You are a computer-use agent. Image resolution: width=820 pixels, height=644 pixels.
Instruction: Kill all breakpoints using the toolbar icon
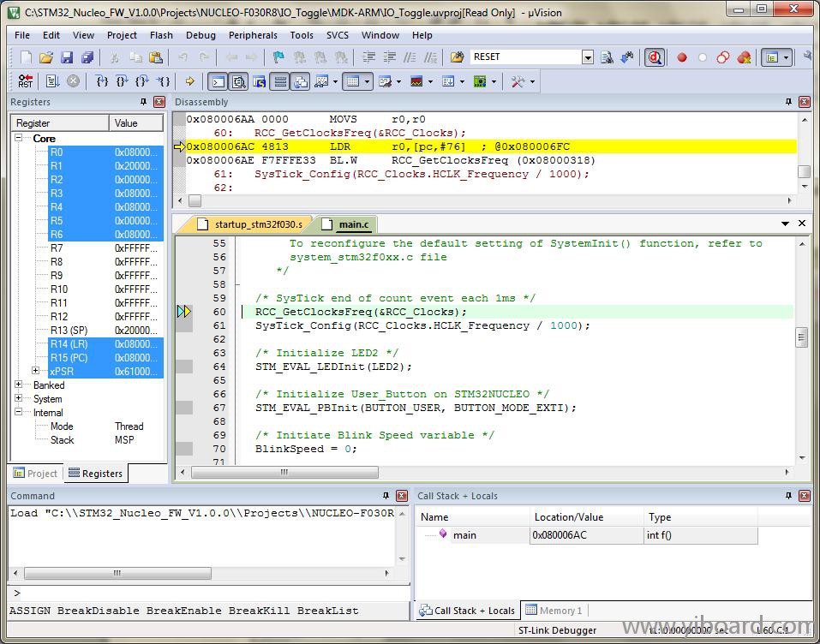[x=744, y=57]
